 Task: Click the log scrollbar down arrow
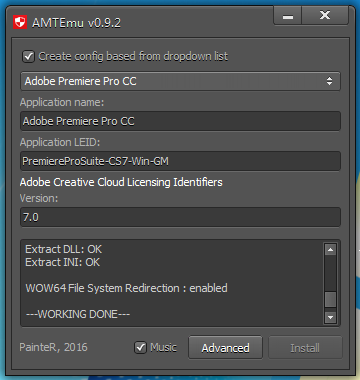tap(330, 317)
